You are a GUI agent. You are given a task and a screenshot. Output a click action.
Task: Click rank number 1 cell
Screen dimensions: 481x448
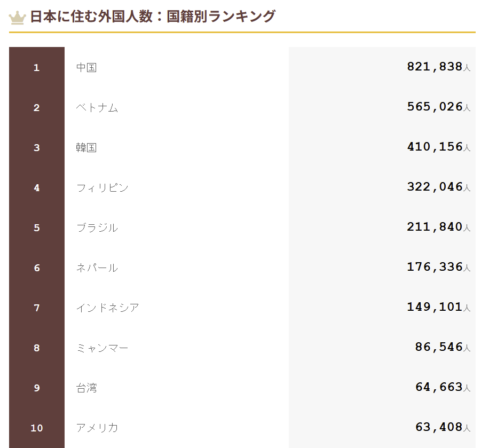point(37,67)
